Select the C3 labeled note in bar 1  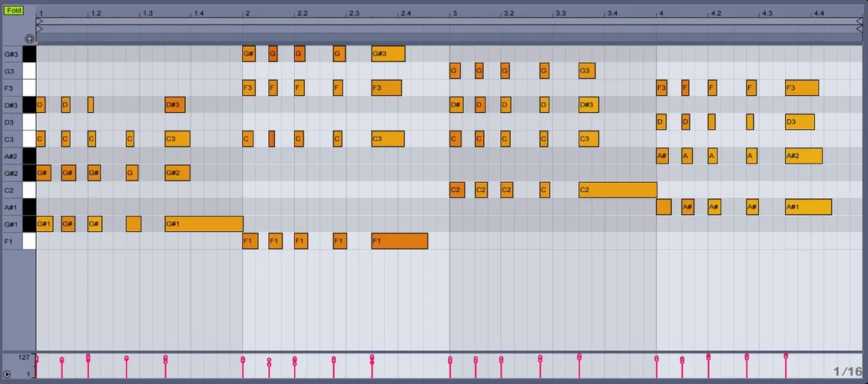(177, 139)
